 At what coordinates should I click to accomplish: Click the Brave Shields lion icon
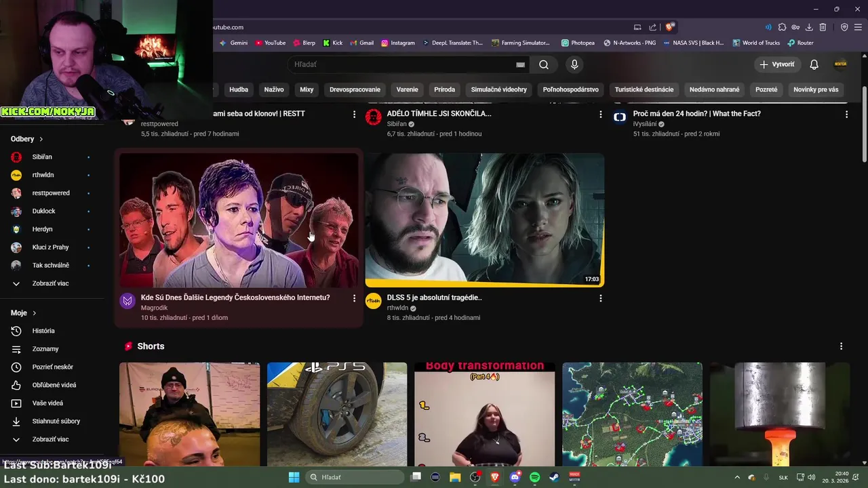tap(670, 27)
